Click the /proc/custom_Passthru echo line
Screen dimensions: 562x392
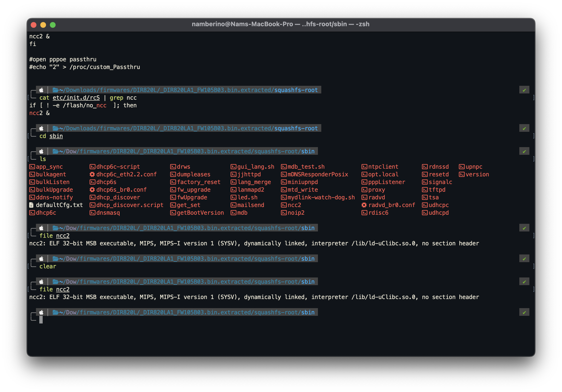click(x=85, y=67)
